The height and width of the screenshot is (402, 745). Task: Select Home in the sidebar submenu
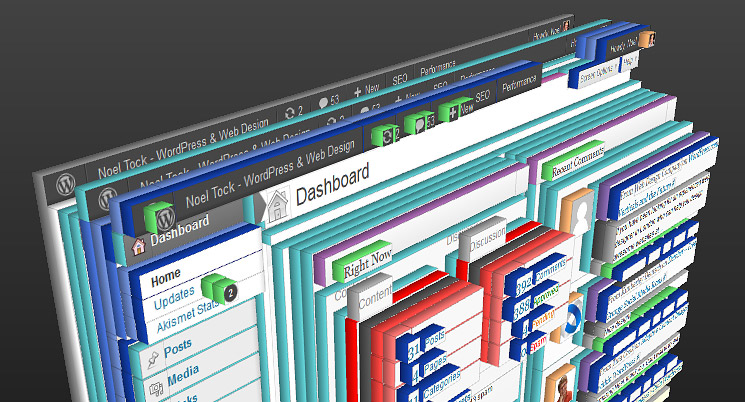[166, 278]
